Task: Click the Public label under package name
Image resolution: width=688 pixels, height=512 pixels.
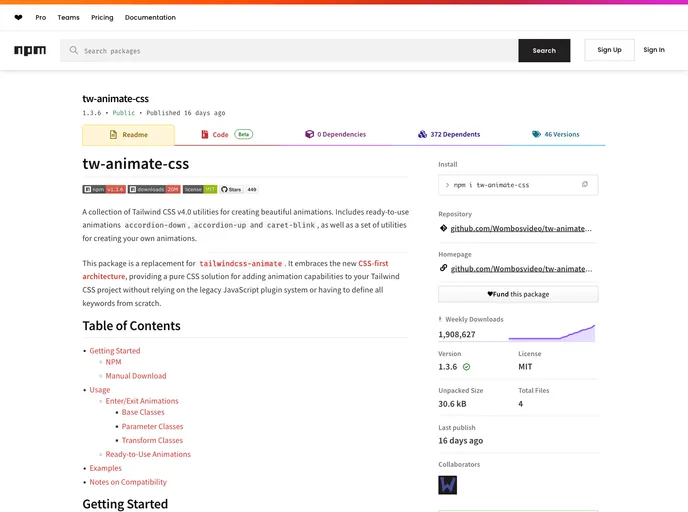Action: point(124,113)
